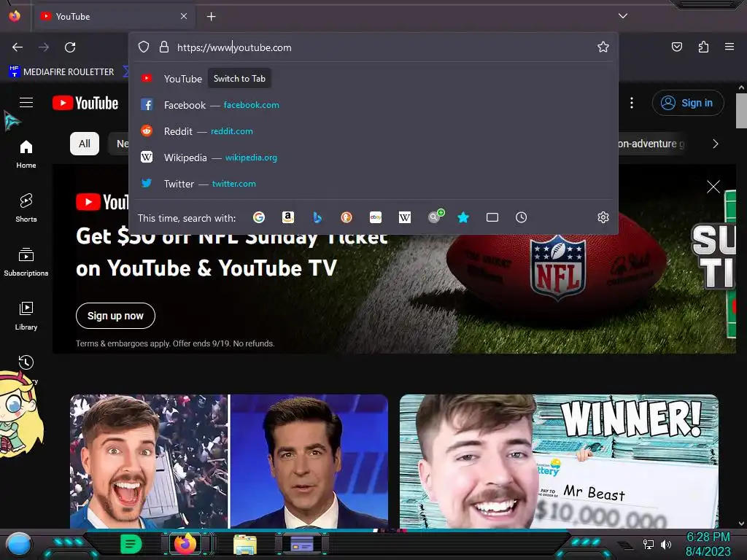Image resolution: width=747 pixels, height=560 pixels.
Task: Open Shorts in YouTube sidebar
Action: 26,208
